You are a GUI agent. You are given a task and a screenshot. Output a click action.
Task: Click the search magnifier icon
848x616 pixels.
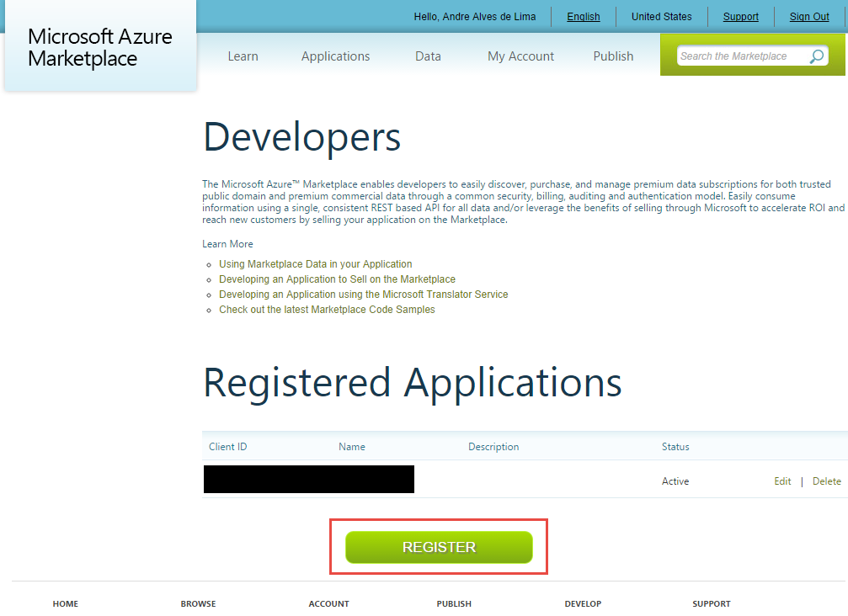pos(816,56)
